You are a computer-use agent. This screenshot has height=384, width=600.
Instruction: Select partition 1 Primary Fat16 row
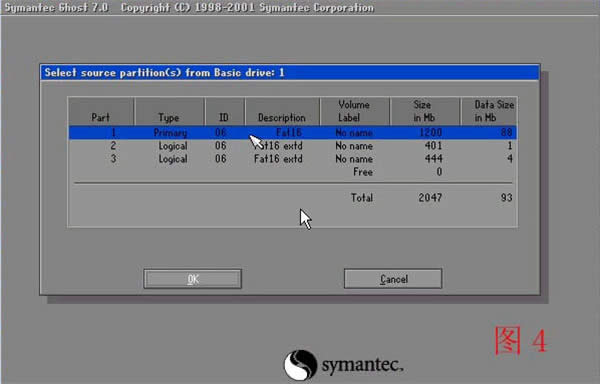(293, 133)
